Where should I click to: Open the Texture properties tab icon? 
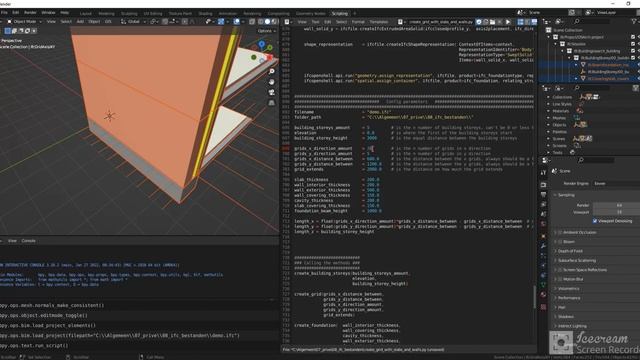tap(543, 307)
